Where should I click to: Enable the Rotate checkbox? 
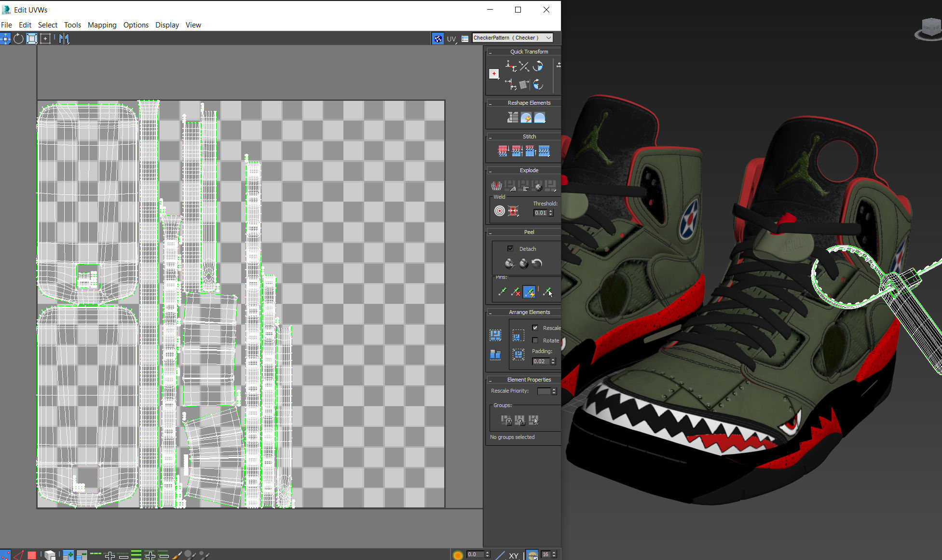pyautogui.click(x=535, y=340)
